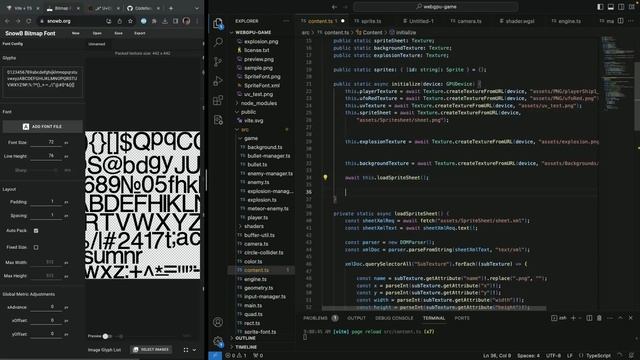Open the remote window indicator in the VS Code status bar
Screen dimensions: 640x360
point(215,356)
